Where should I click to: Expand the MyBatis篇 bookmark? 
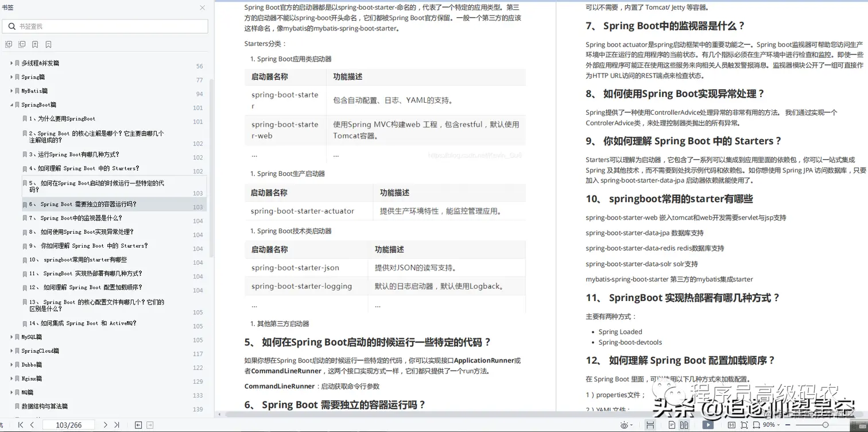coord(11,91)
